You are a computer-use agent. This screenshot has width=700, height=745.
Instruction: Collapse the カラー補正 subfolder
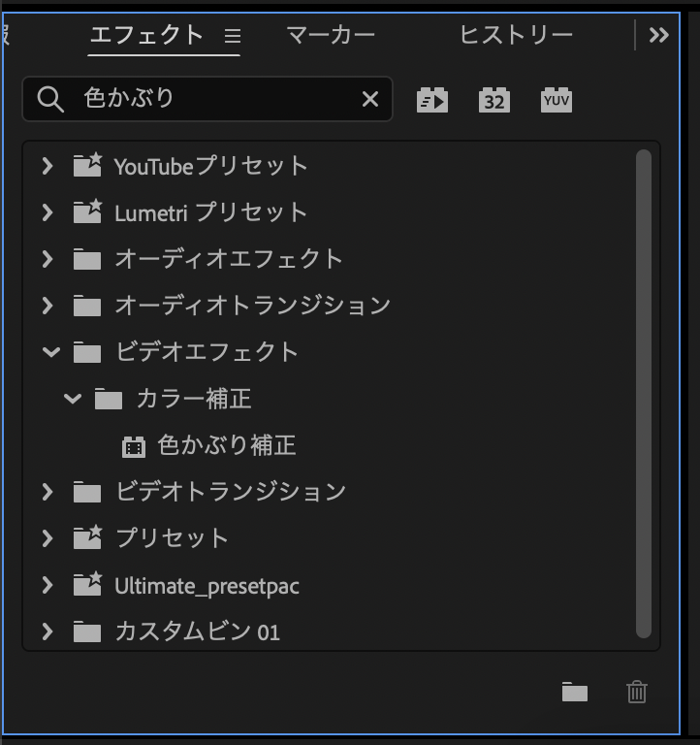(x=72, y=399)
